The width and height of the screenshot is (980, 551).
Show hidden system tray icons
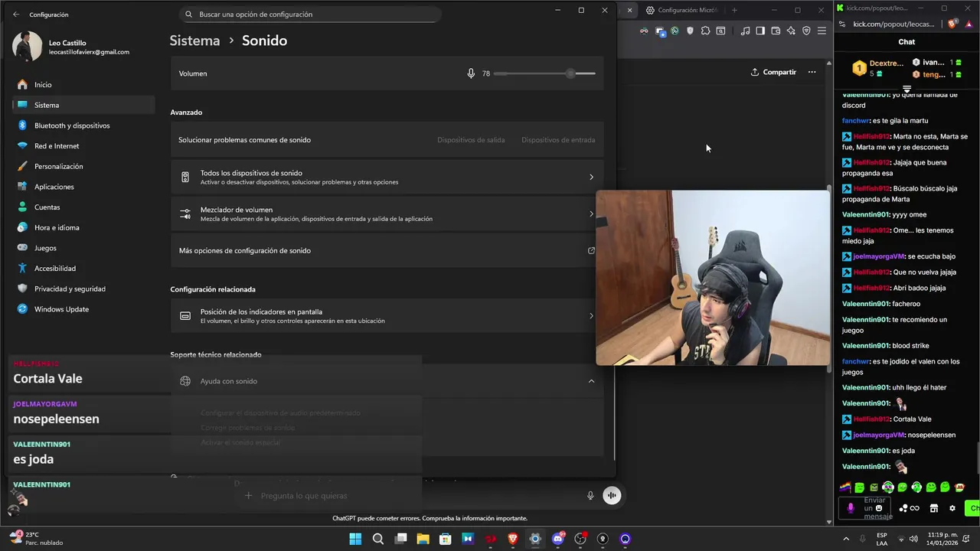pos(846,539)
